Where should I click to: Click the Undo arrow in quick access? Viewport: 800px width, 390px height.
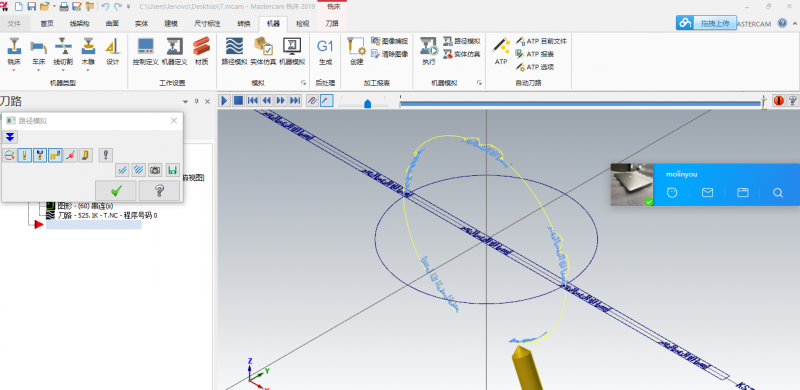105,7
